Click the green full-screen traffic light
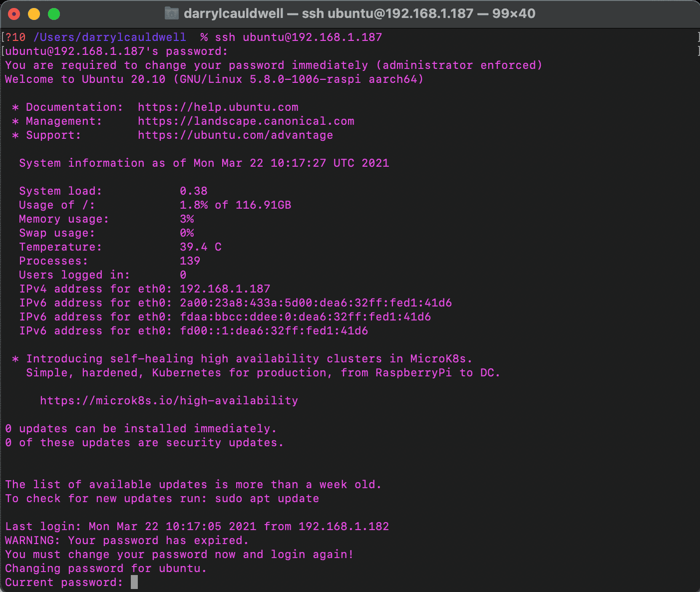The height and width of the screenshot is (592, 700). tap(53, 13)
